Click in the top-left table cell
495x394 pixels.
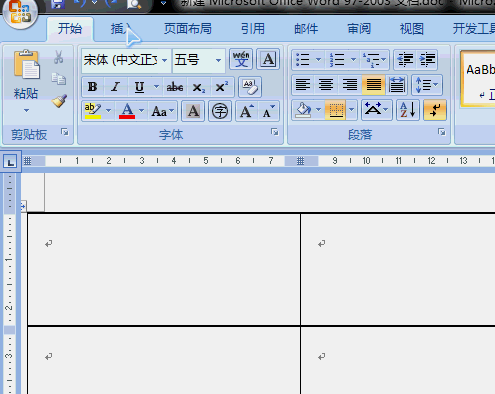click(x=164, y=269)
